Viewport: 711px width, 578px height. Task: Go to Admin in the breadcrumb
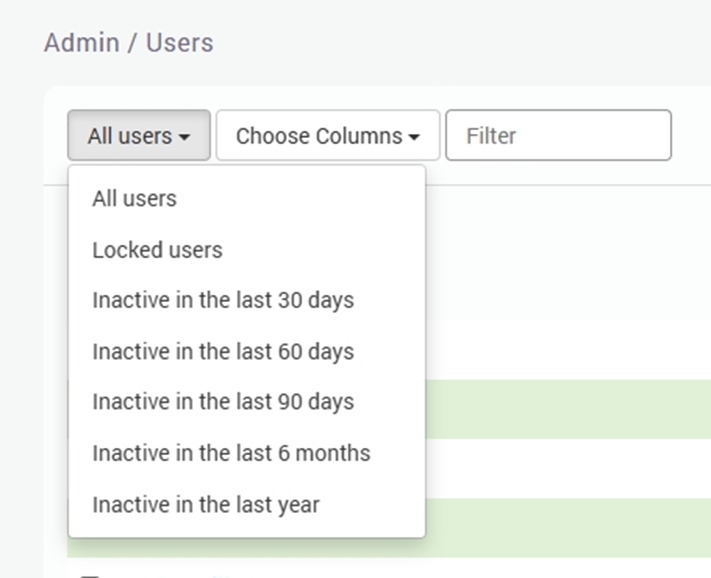(x=81, y=43)
